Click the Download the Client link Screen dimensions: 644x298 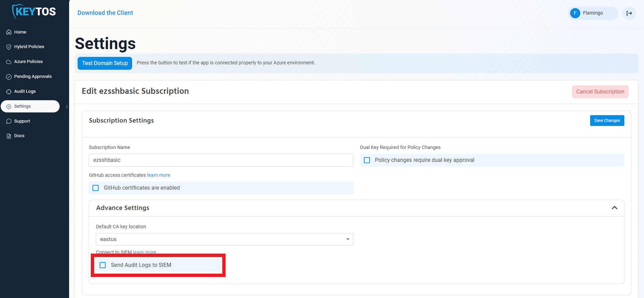coord(105,13)
